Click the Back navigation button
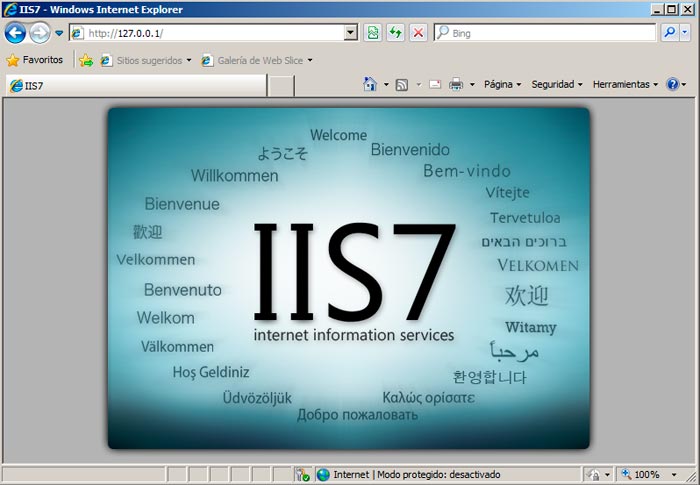Screen dimensions: 700x485 [15, 33]
